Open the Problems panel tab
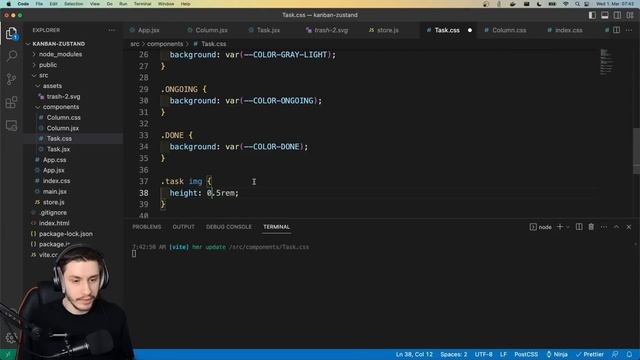Screen dimensions: 640x360 147,227
